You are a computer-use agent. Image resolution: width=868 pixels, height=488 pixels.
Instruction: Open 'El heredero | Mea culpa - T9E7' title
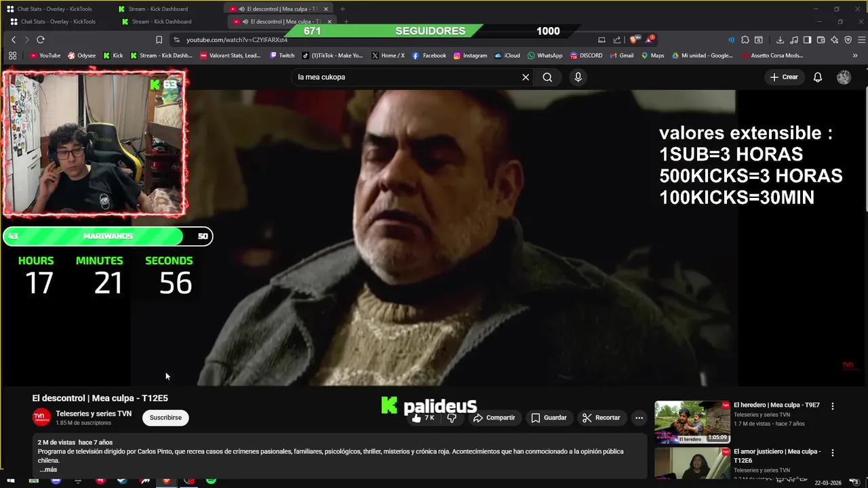(776, 405)
